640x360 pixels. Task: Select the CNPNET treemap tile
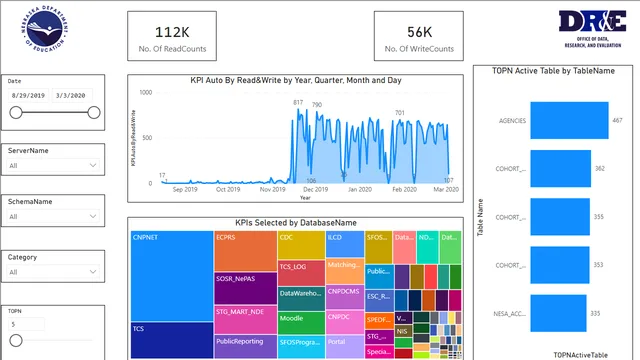[172, 276]
